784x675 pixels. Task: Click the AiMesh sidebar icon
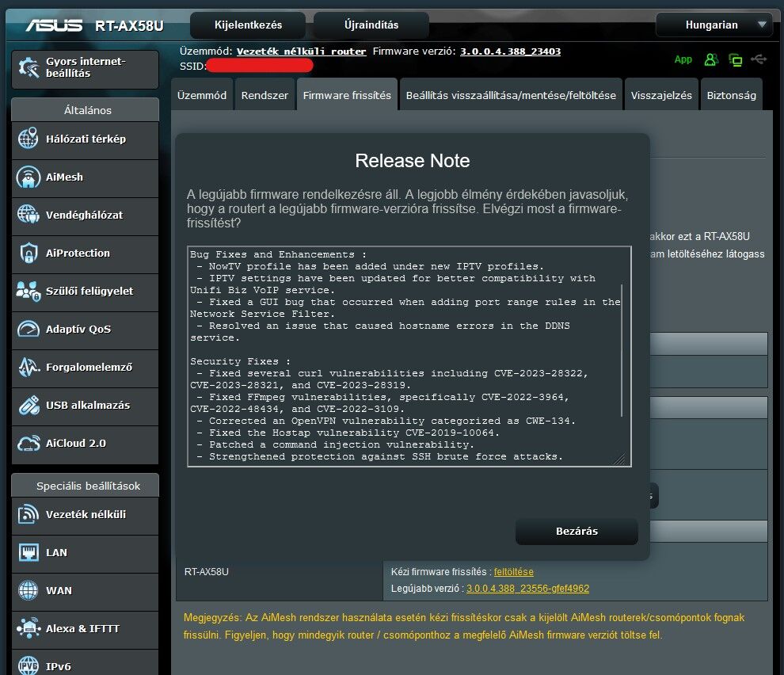tap(28, 177)
